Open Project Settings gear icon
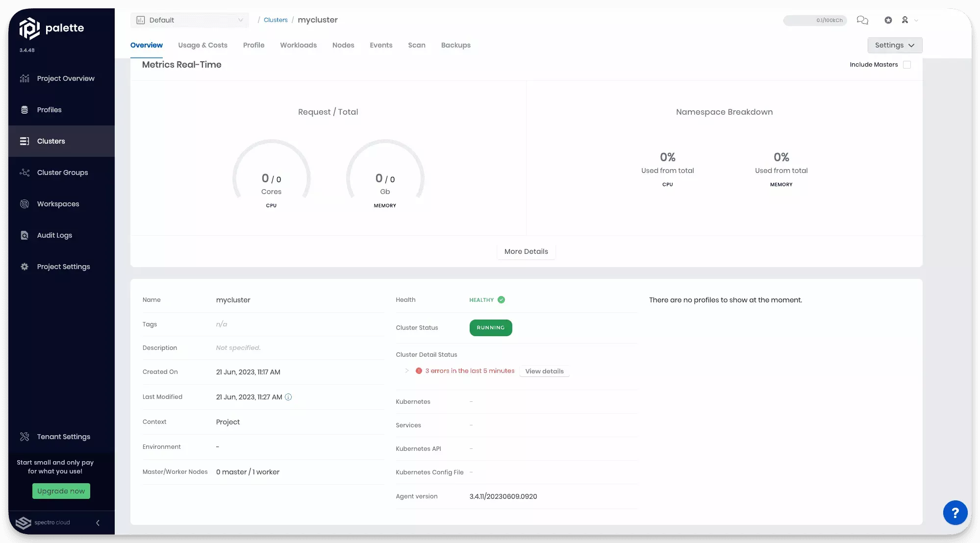Viewport: 980px width, 543px height. pyautogui.click(x=25, y=267)
